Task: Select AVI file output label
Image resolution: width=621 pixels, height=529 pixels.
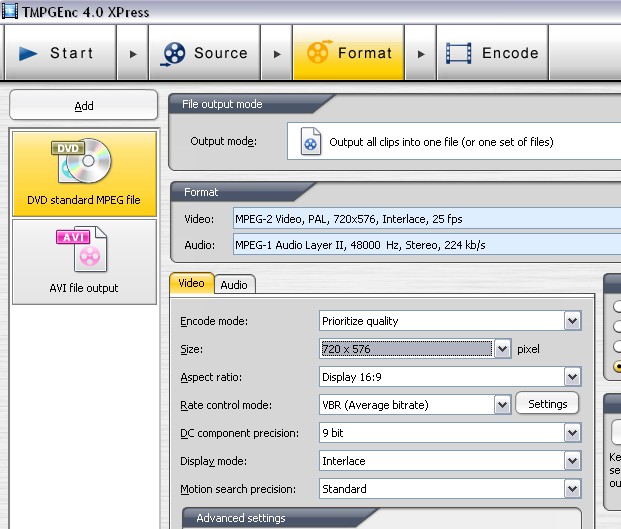Action: point(84,288)
